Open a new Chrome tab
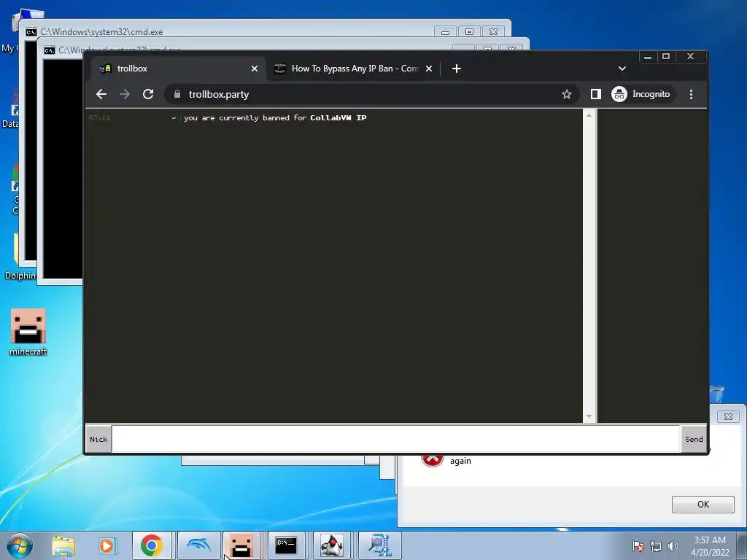Viewport: 747px width, 560px height. pyautogui.click(x=457, y=69)
